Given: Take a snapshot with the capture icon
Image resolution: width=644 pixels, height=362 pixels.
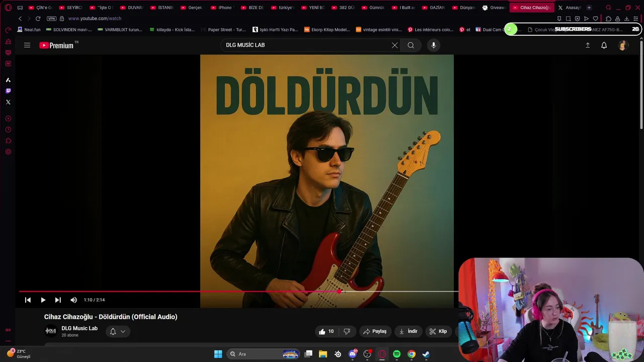Looking at the screenshot, I should [x=568, y=19].
